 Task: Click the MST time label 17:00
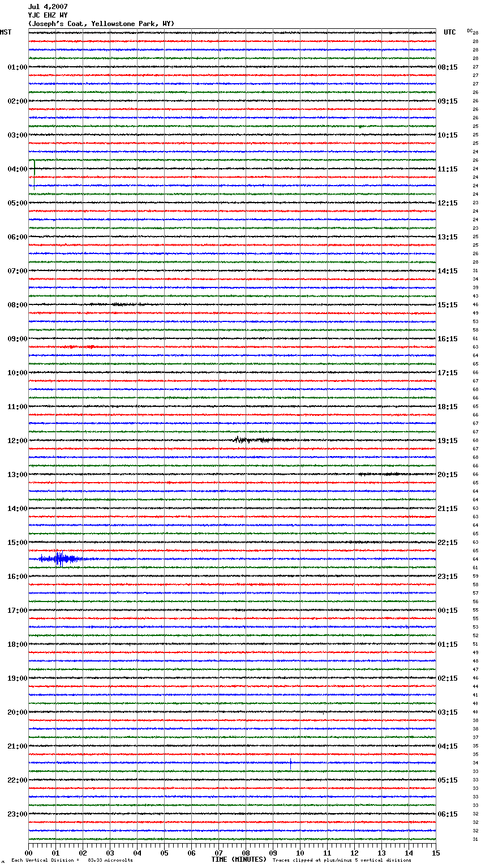tap(18, 611)
